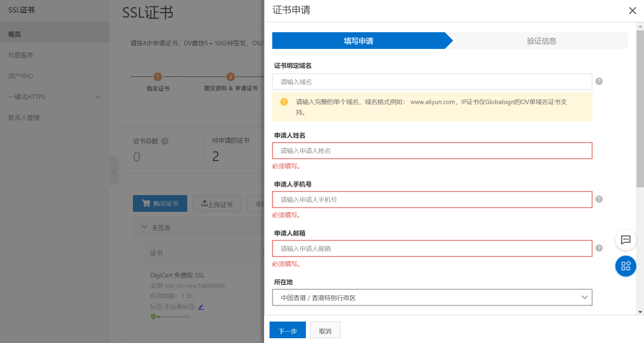The width and height of the screenshot is (644, 343).
Task: Open 托管服务 in the sidebar
Action: click(x=55, y=55)
